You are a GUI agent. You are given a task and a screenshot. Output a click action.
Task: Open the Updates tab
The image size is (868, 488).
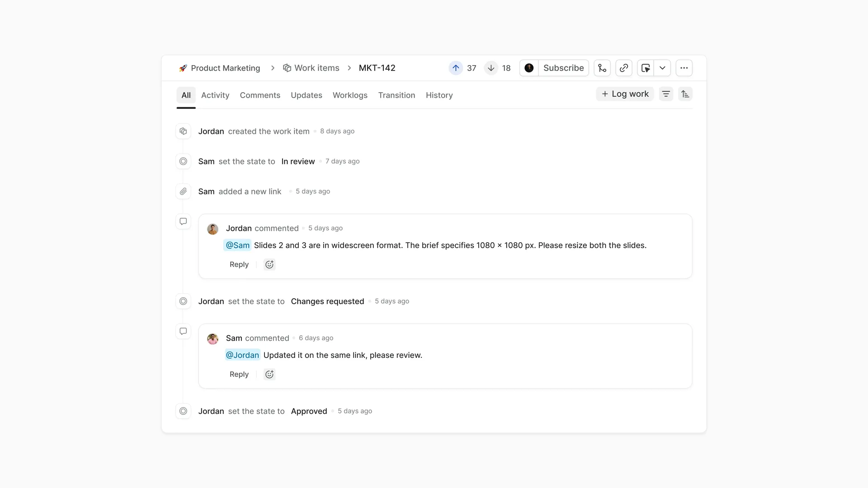point(307,95)
